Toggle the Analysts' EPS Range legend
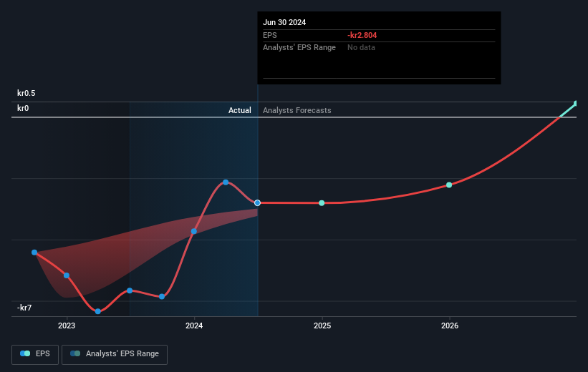The width and height of the screenshot is (588, 372). click(115, 354)
